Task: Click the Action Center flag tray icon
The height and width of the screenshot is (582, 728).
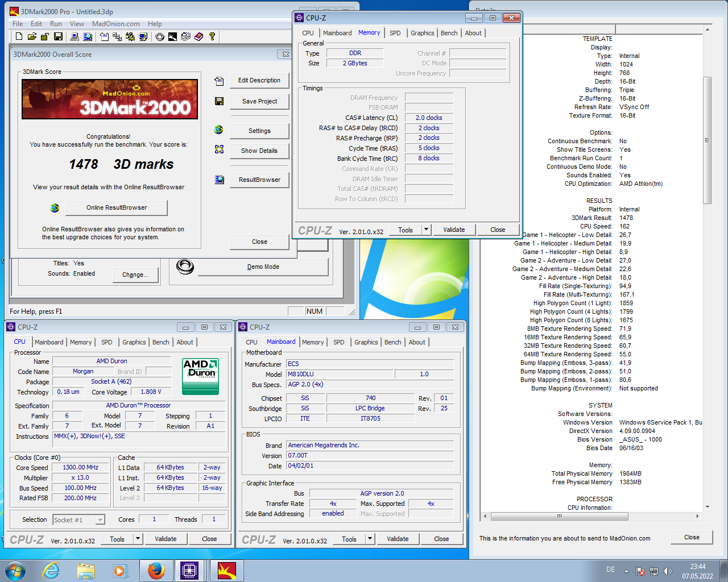Action: pyautogui.click(x=640, y=571)
